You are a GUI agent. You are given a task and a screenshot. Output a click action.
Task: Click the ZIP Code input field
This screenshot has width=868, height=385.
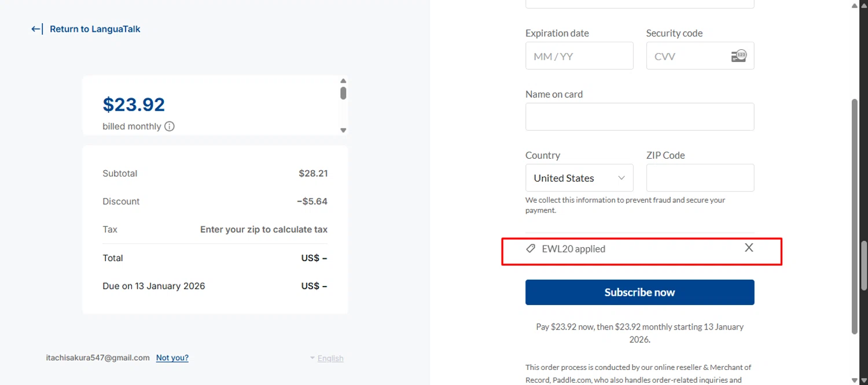point(700,178)
